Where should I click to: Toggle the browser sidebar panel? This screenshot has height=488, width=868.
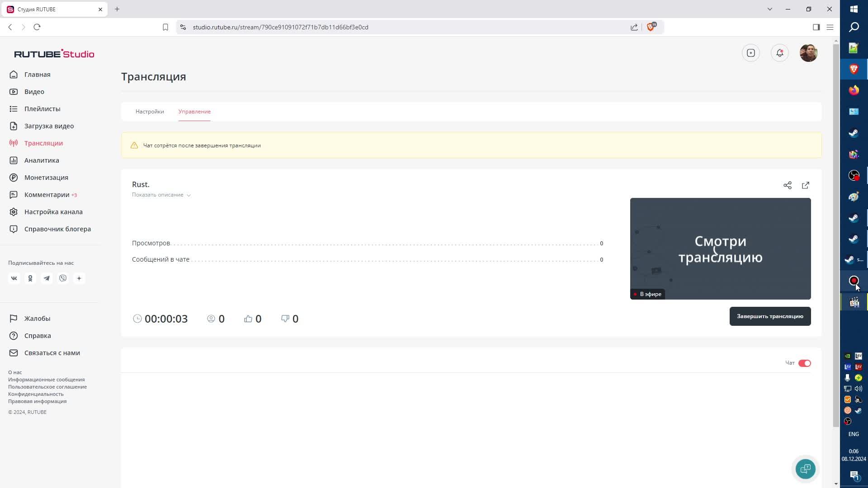816,27
